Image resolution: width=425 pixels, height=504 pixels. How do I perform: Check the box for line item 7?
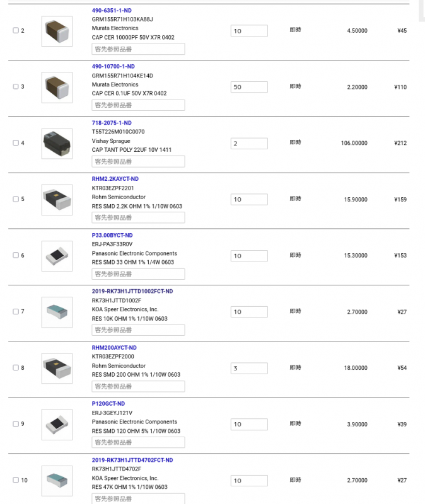tap(16, 312)
